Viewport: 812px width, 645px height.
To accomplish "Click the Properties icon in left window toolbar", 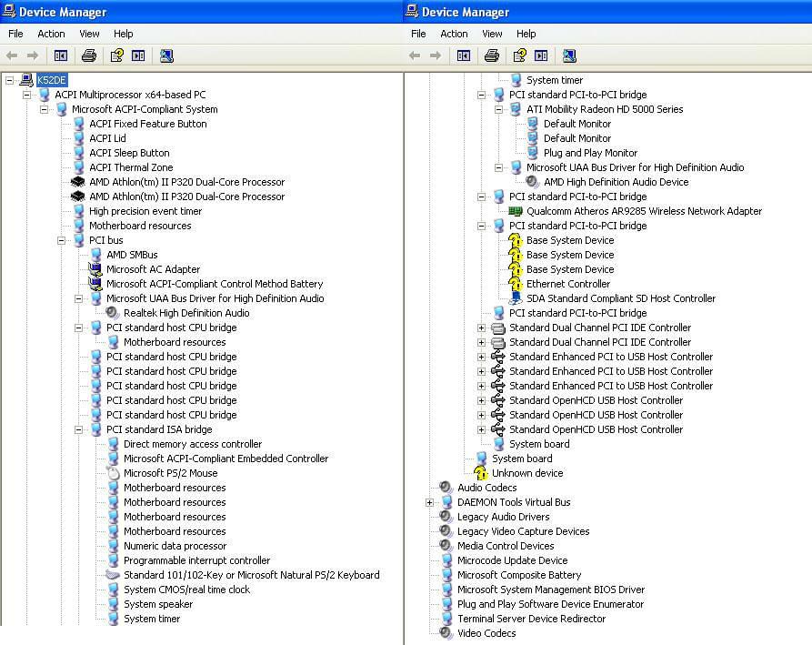I will pyautogui.click(x=117, y=55).
